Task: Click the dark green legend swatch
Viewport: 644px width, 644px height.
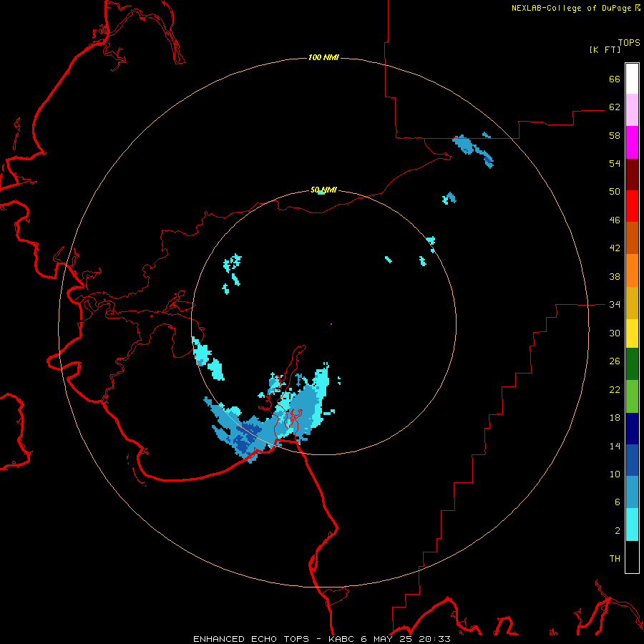Action: pyautogui.click(x=632, y=364)
